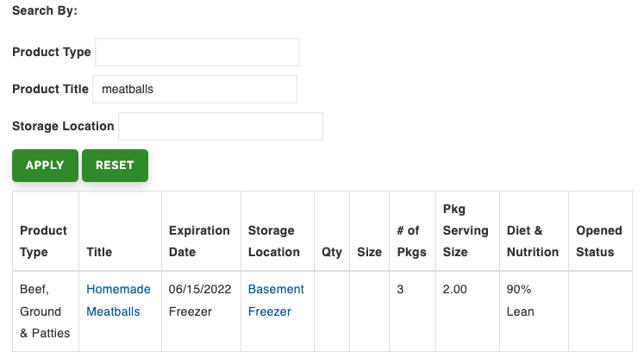Click the 06/15/2022 expiration date cell

(x=199, y=290)
